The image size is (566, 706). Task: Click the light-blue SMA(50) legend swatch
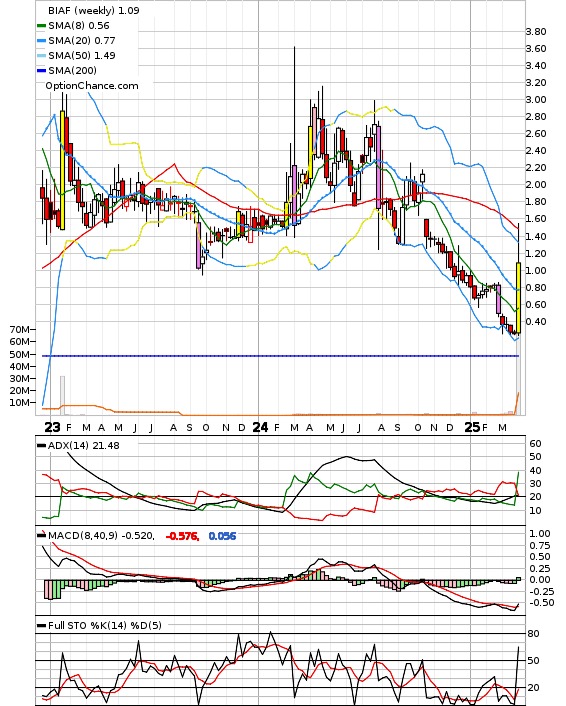point(41,56)
